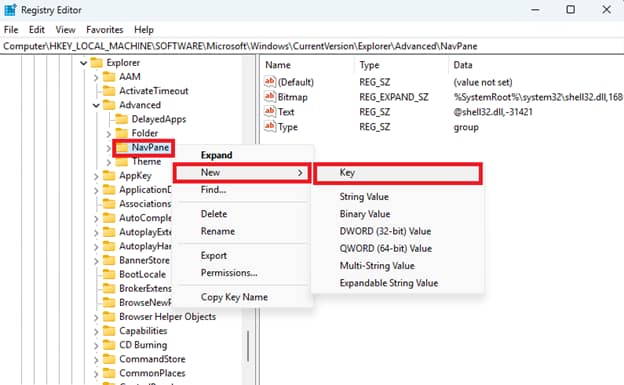The width and height of the screenshot is (624, 385).
Task: Expand the Theme key chevron
Action: [109, 162]
